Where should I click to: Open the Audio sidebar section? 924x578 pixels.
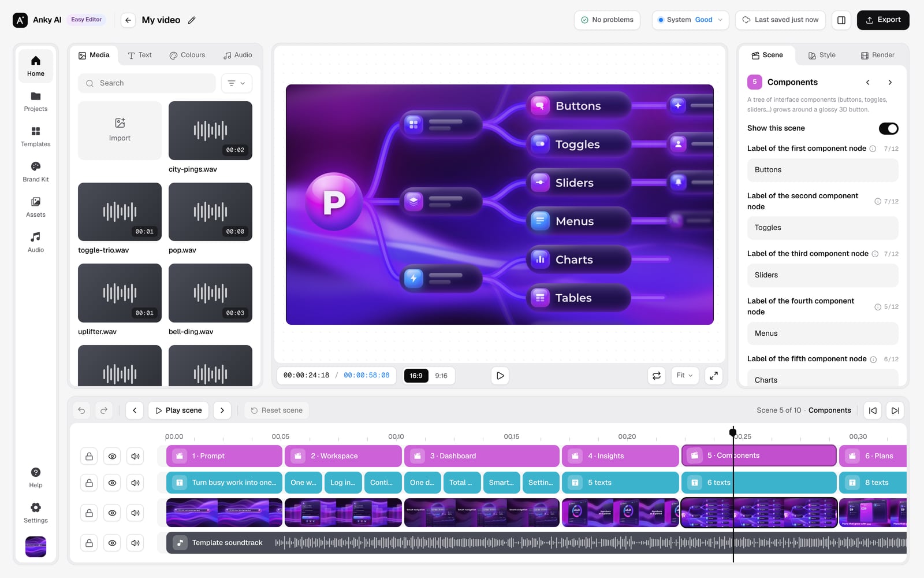(36, 242)
